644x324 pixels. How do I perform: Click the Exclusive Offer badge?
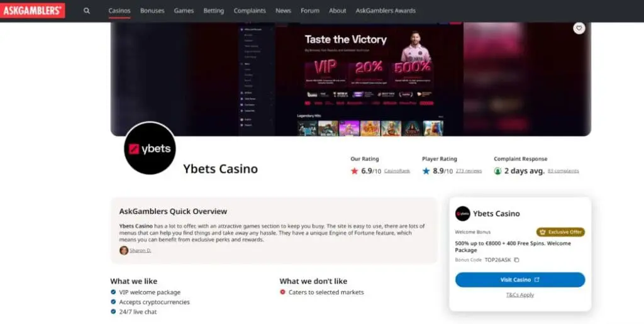point(560,232)
